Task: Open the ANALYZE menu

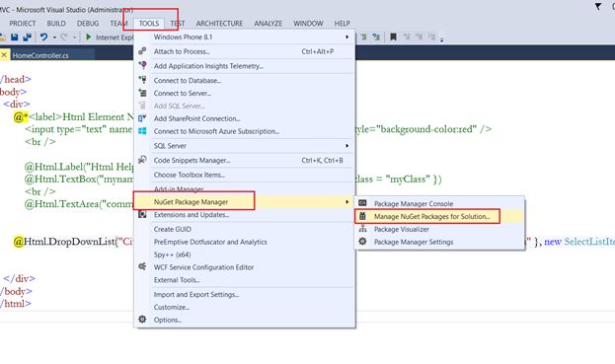Action: pyautogui.click(x=268, y=24)
